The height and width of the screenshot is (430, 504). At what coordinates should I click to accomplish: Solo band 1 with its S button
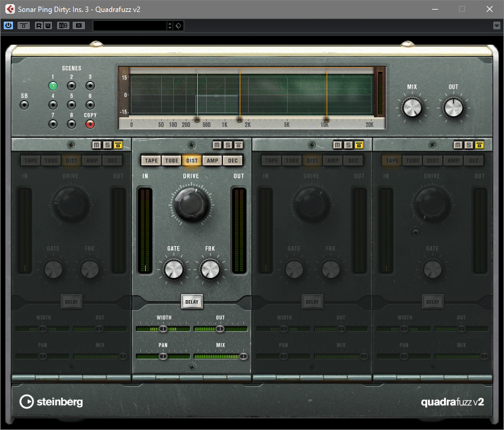point(107,145)
